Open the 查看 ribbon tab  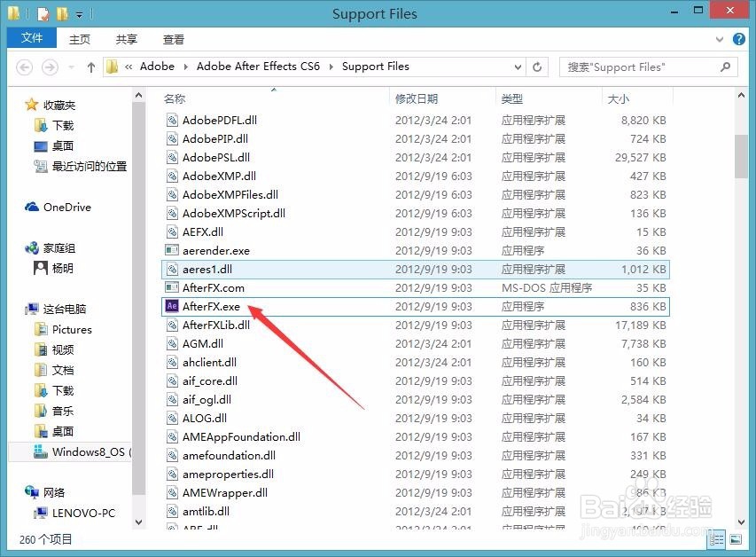click(173, 40)
